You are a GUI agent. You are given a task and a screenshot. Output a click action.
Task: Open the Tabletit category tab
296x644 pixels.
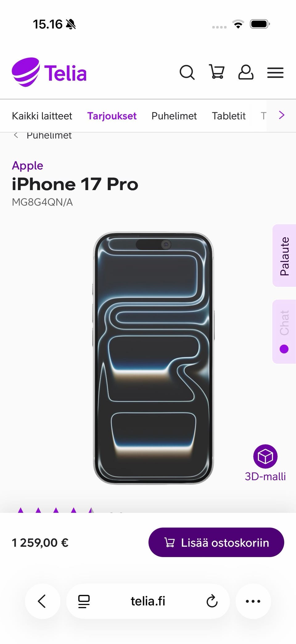coord(228,116)
